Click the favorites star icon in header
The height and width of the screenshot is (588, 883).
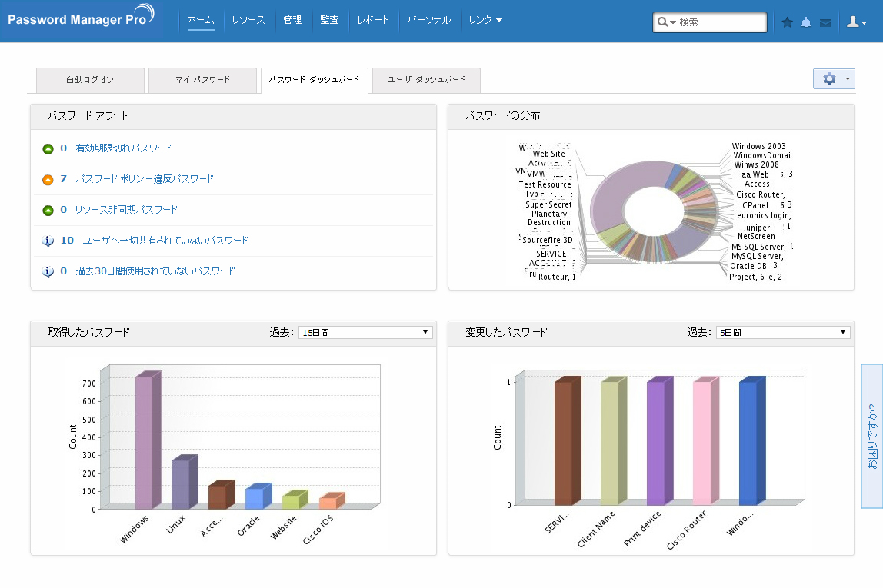[788, 22]
